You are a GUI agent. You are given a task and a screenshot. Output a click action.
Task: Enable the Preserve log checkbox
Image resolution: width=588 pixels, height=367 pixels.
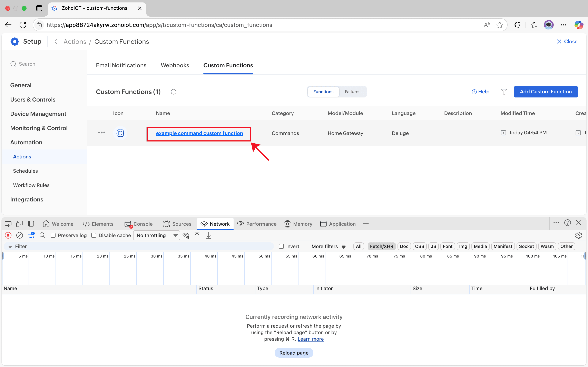(53, 235)
